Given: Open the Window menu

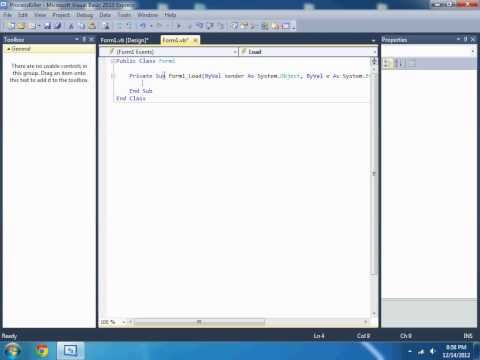Looking at the screenshot, I should pyautogui.click(x=147, y=15).
